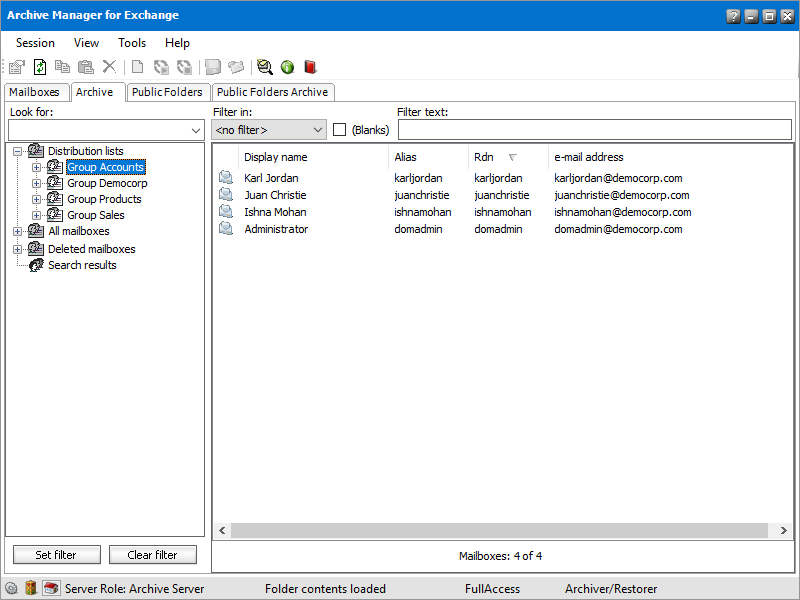Open the Look for combo box dropdown
The height and width of the screenshot is (600, 800).
tap(195, 131)
